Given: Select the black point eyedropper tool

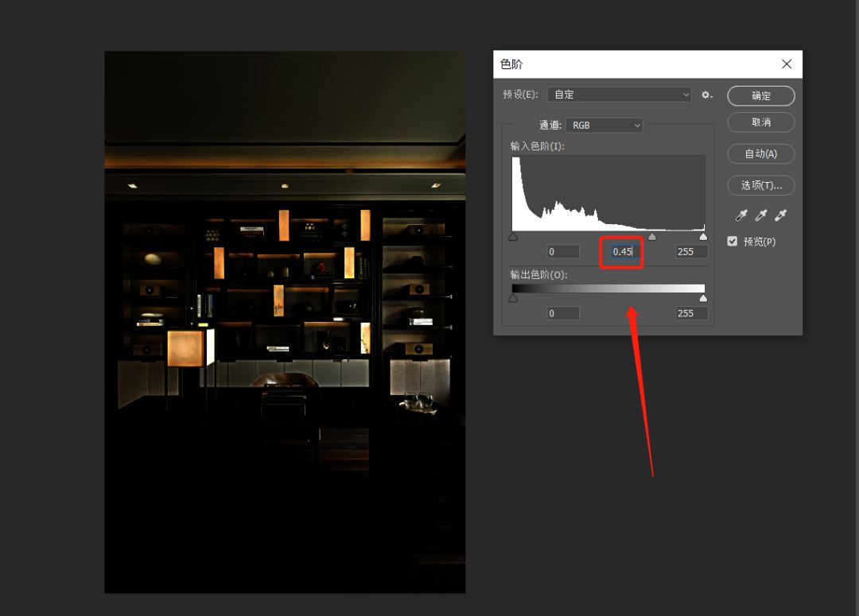Looking at the screenshot, I should (740, 215).
